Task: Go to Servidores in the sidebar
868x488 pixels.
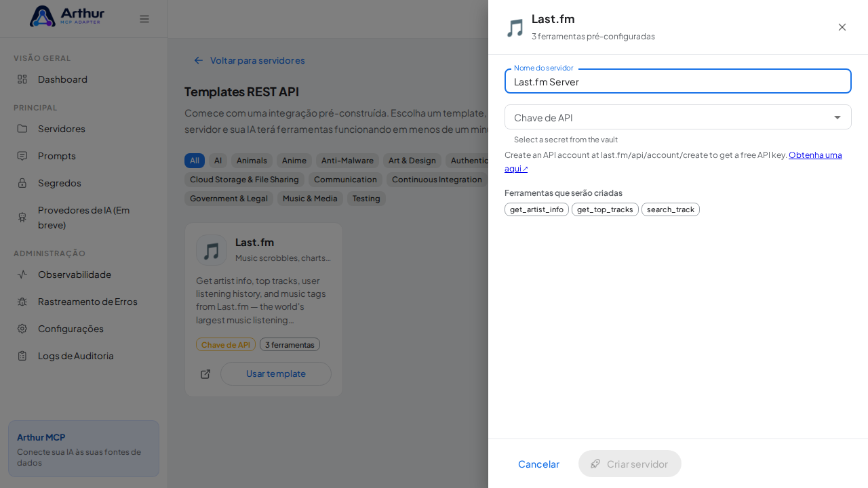Action: (83, 129)
